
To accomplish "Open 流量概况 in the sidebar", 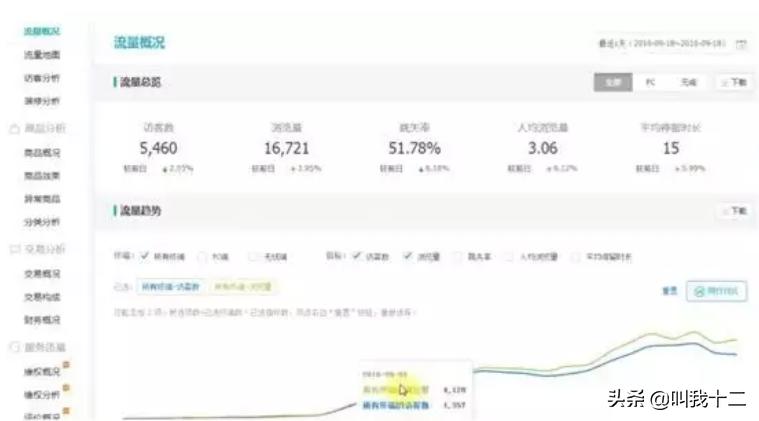I will click(x=42, y=31).
